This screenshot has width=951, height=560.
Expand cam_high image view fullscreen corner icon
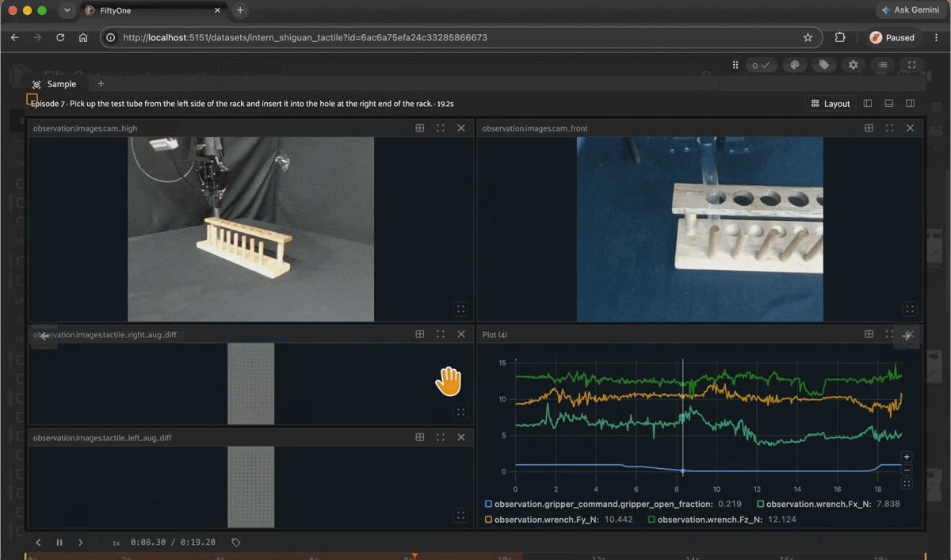click(461, 309)
